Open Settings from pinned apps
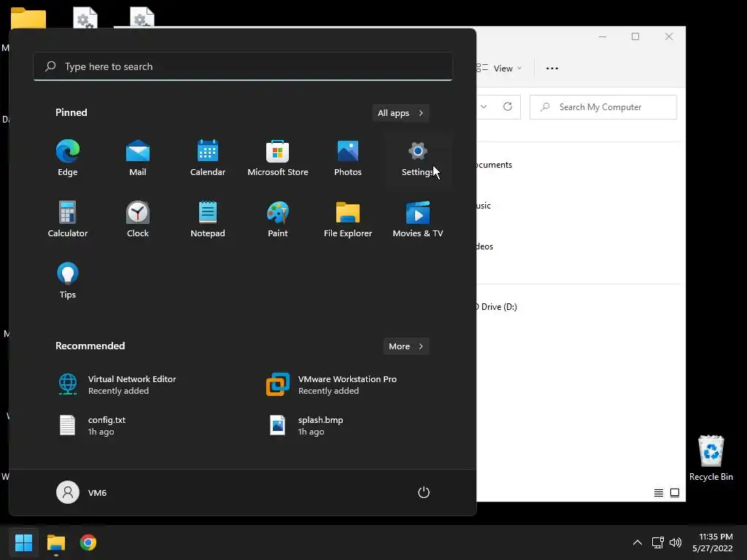Screen dimensions: 747x560 (x=418, y=158)
